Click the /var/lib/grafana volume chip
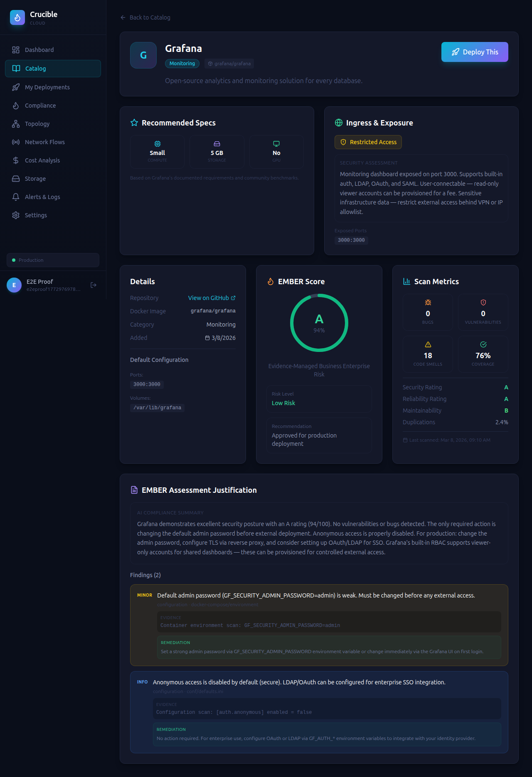 click(x=157, y=408)
